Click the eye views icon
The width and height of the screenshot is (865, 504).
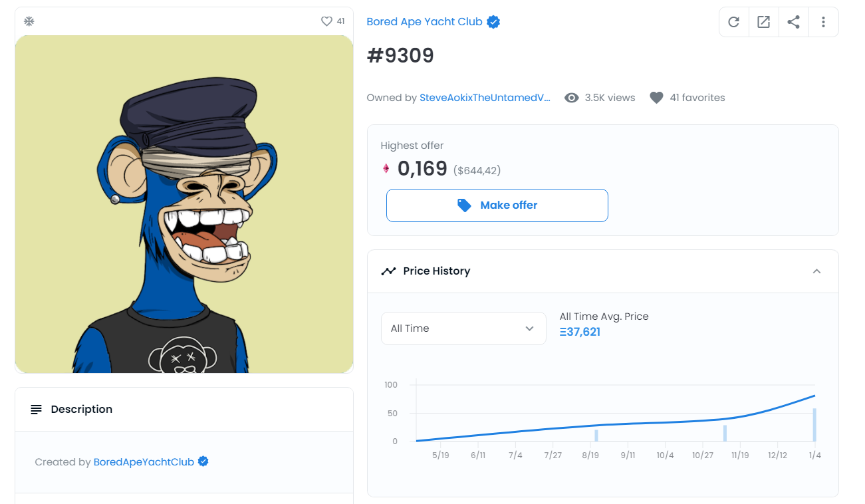pyautogui.click(x=571, y=98)
